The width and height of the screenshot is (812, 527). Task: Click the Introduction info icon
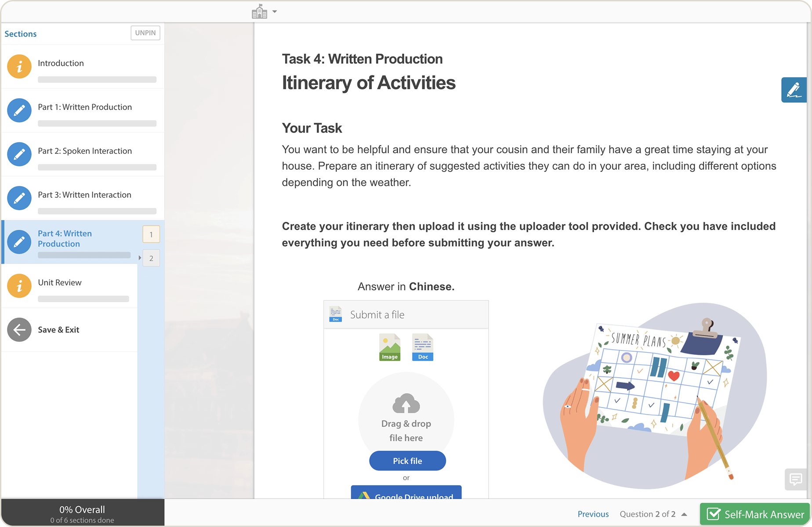point(19,66)
